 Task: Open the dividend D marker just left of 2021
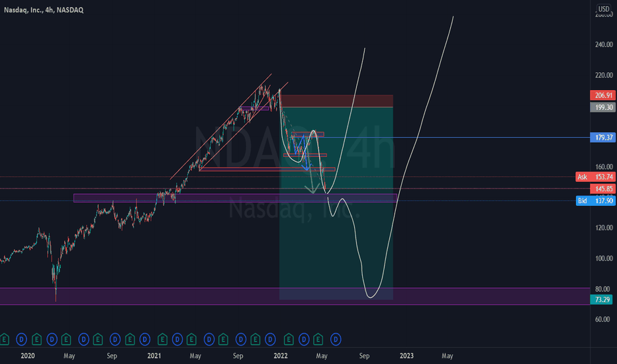point(145,340)
